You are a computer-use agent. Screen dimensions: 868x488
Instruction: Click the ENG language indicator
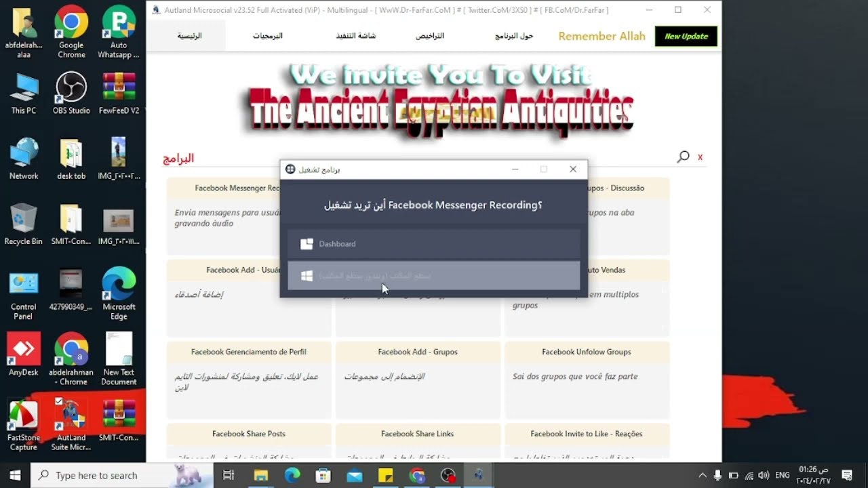click(x=782, y=475)
